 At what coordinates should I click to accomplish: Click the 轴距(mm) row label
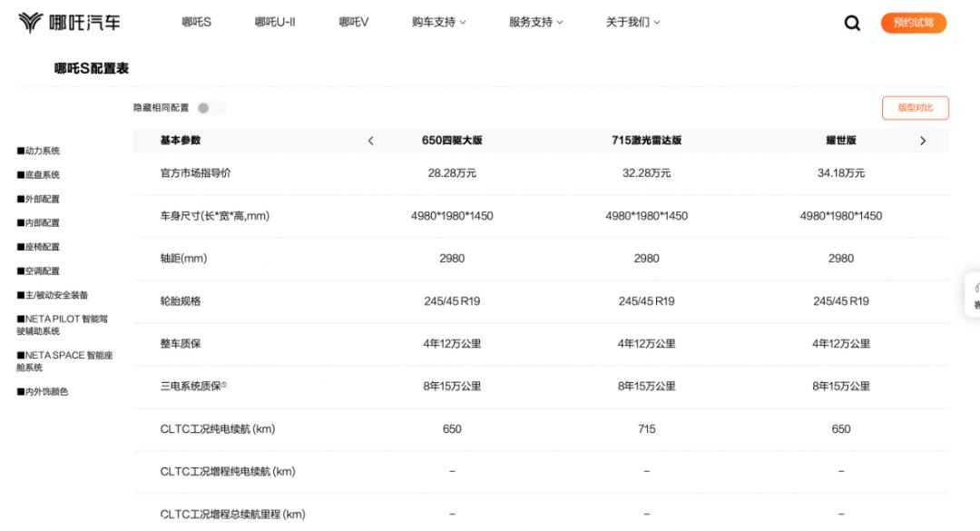click(183, 259)
